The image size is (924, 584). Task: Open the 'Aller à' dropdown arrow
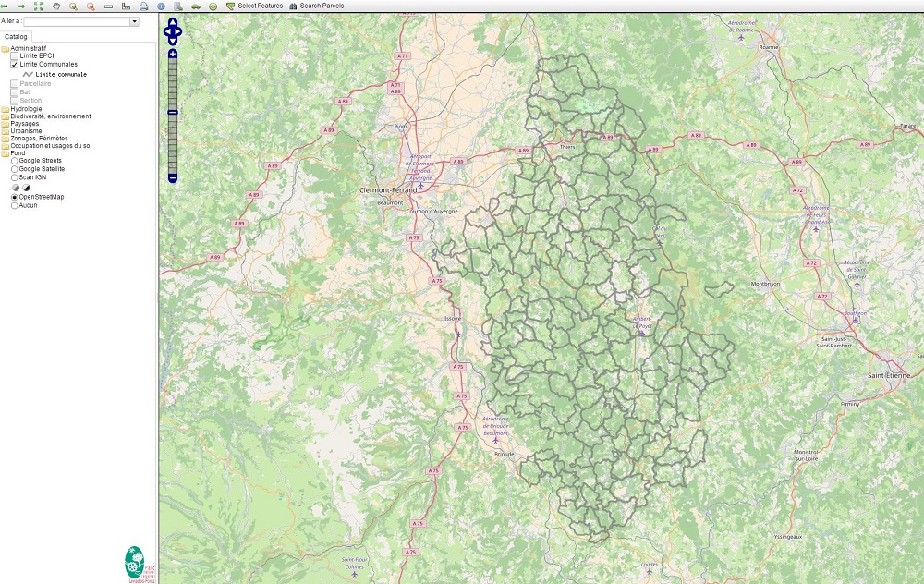coord(134,21)
